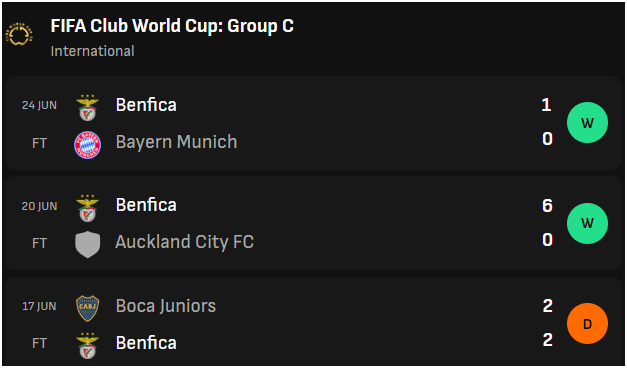Select Benfica name in the 24 JUN match
Image resolution: width=627 pixels, height=368 pixels.
pyautogui.click(x=146, y=105)
